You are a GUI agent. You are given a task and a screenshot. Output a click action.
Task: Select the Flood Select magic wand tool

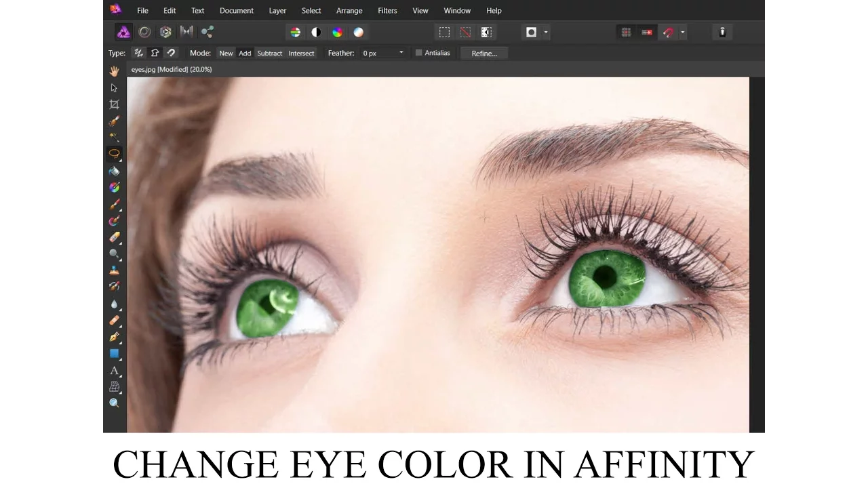click(x=114, y=137)
